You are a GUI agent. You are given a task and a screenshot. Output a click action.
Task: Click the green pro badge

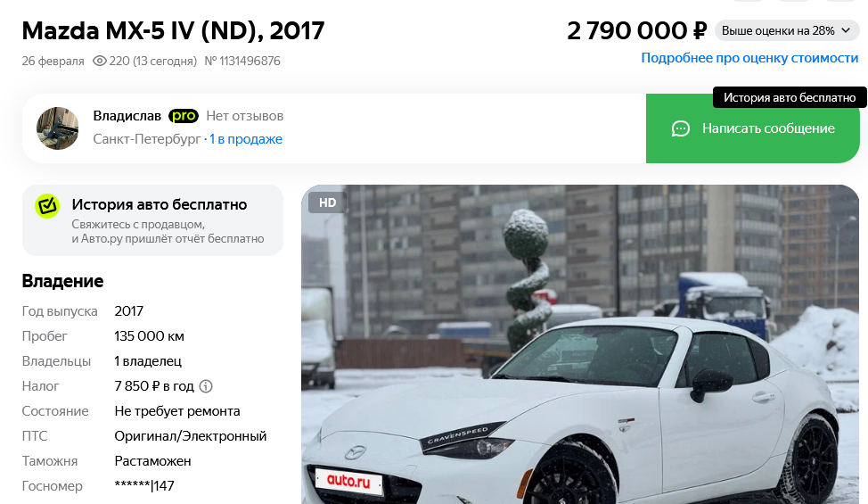tap(184, 116)
